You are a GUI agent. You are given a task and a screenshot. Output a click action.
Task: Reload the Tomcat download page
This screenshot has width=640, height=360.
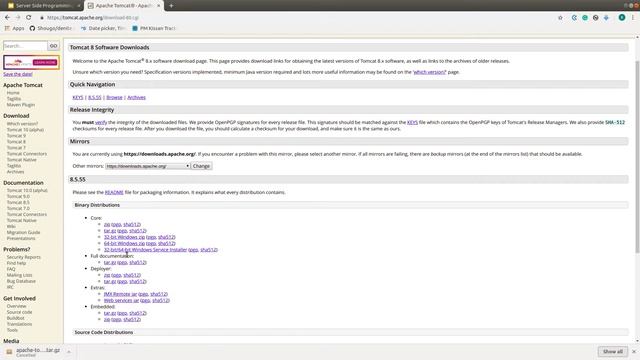29,18
